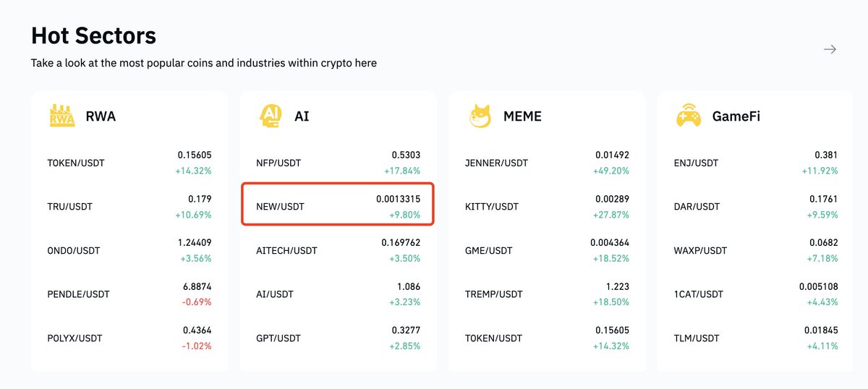The width and height of the screenshot is (868, 389).
Task: Open the KITTY/USDT pair
Action: [x=547, y=206]
